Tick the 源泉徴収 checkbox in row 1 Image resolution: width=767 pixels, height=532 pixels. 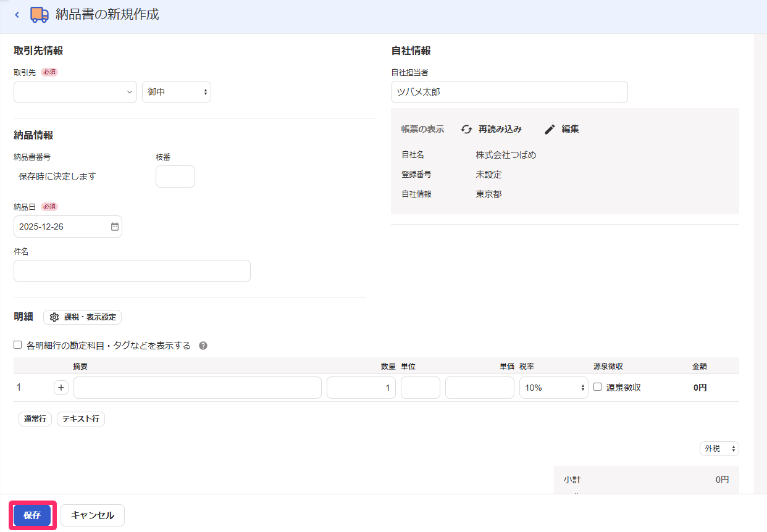597,387
